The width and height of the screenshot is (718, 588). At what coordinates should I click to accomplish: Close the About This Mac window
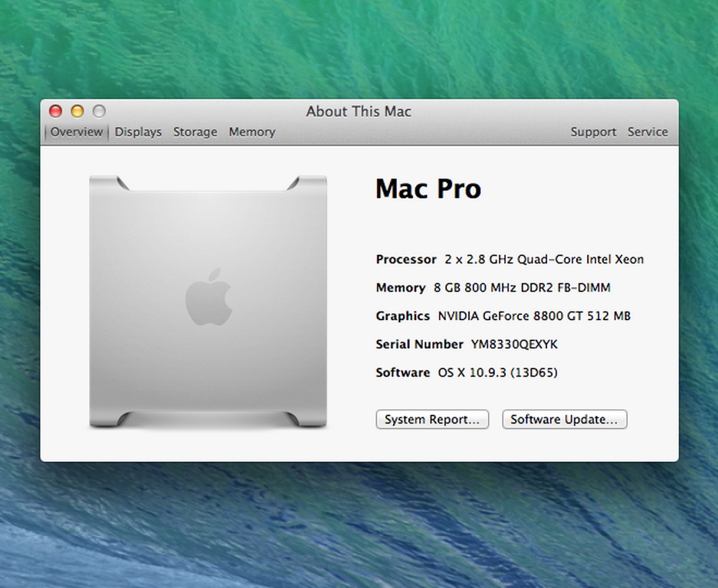[x=55, y=111]
